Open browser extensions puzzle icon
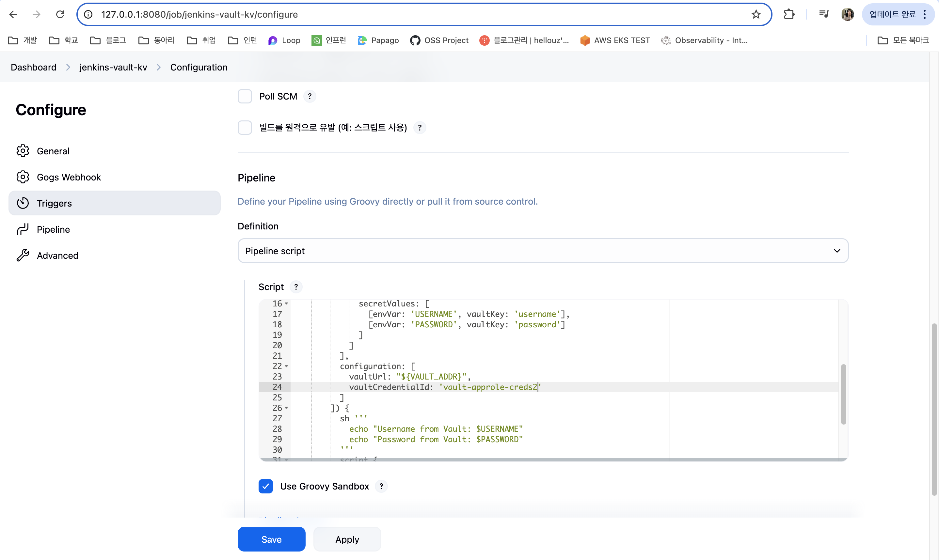 point(789,14)
